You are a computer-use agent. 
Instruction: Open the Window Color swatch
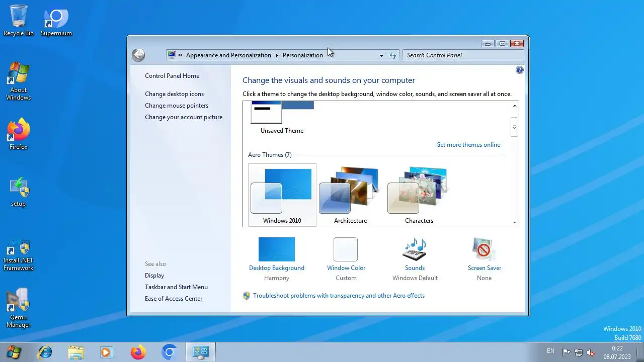(346, 249)
